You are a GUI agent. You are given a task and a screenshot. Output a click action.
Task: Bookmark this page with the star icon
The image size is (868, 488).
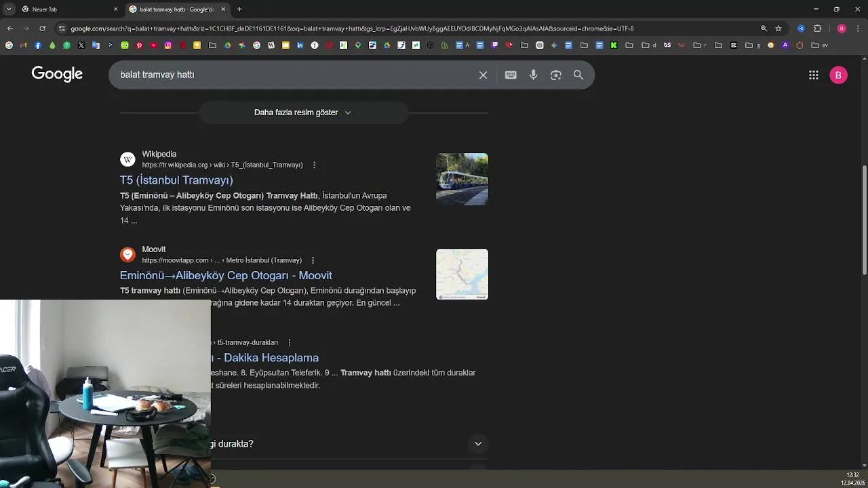[778, 28]
